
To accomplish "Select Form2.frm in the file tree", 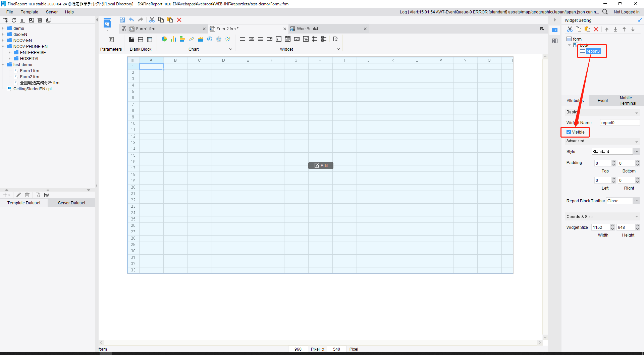I will tap(30, 77).
